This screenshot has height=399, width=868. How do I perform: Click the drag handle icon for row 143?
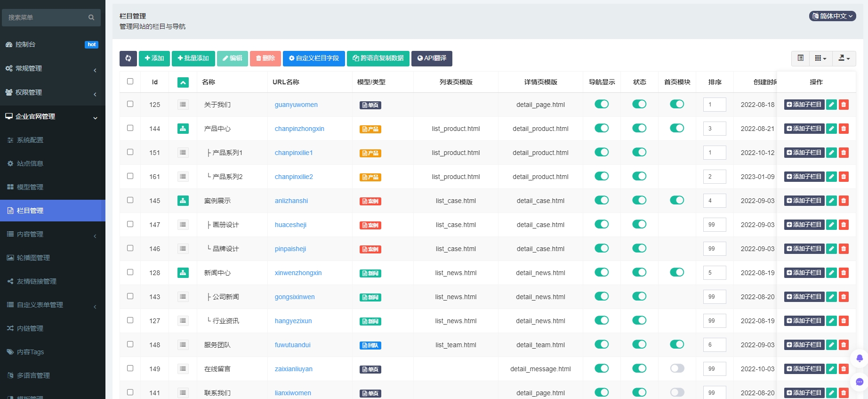coord(183,297)
